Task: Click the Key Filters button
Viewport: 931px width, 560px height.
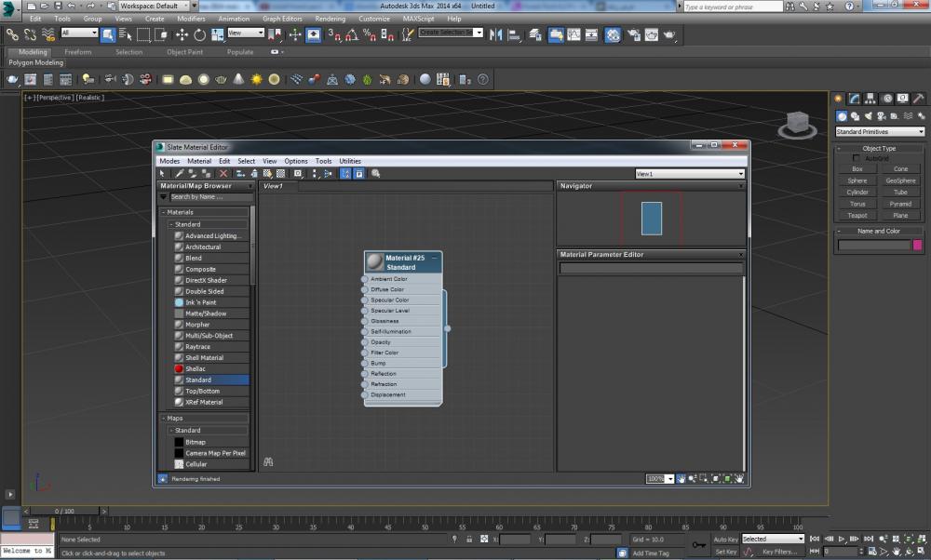Action: (779, 552)
